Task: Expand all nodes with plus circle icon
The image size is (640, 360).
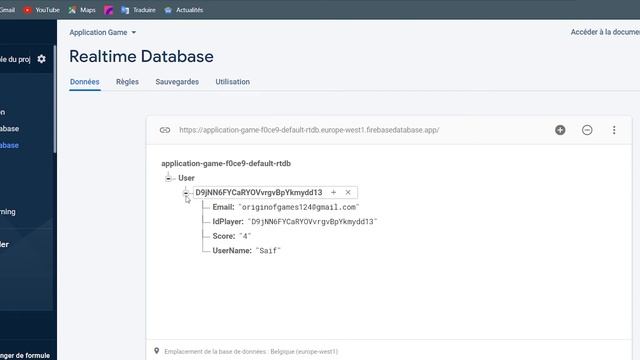Action: coord(560,130)
